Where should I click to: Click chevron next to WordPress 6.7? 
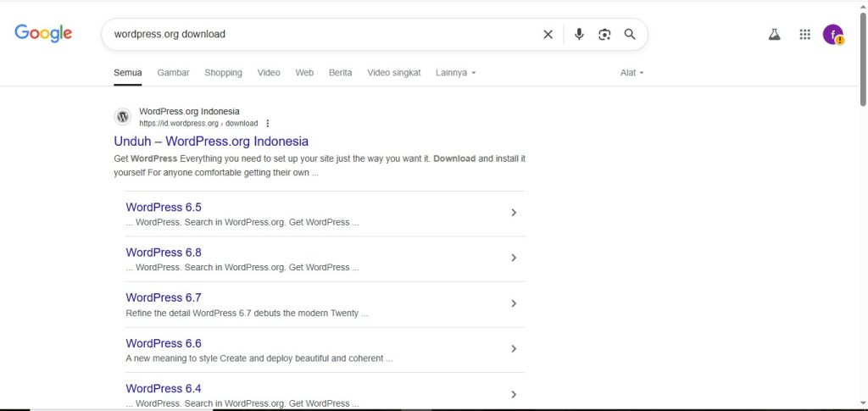514,303
